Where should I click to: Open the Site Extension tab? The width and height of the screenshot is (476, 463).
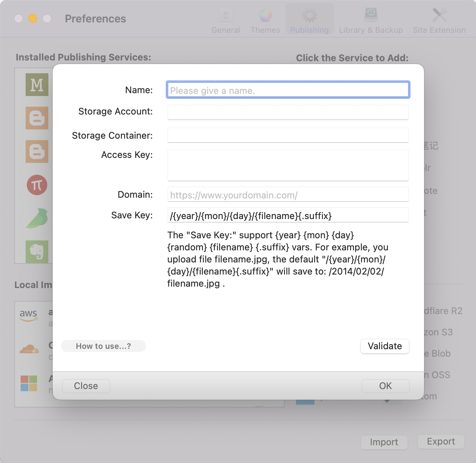pyautogui.click(x=439, y=21)
